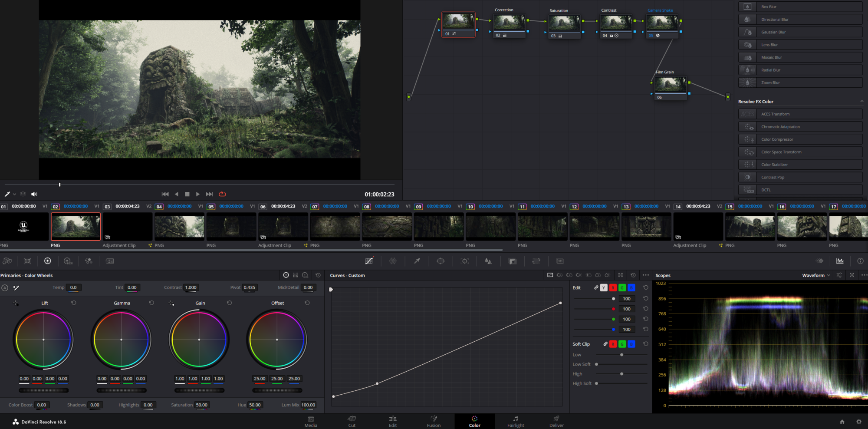Select the clip 04 statue thumbnail

coord(179,226)
